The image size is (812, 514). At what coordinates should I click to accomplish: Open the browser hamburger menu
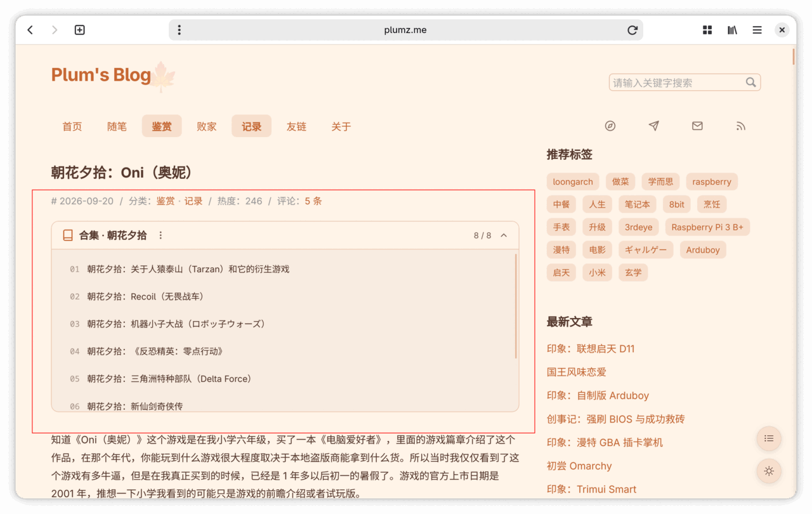coord(757,30)
